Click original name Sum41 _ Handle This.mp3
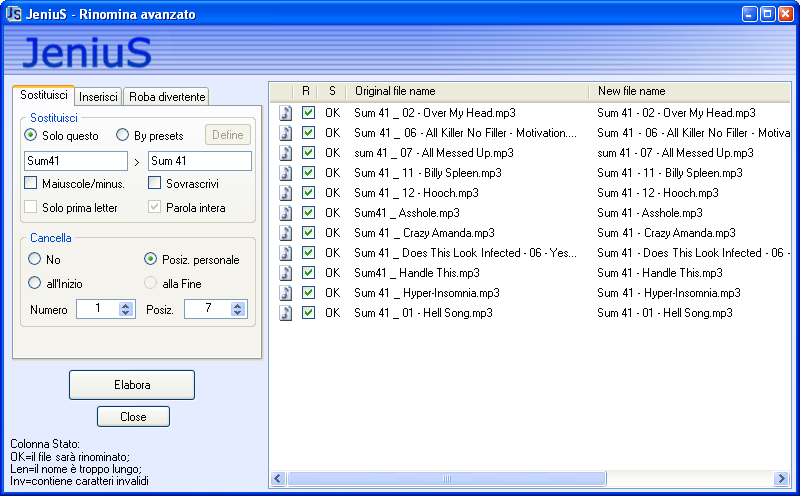Image resolution: width=800 pixels, height=496 pixels. (417, 273)
